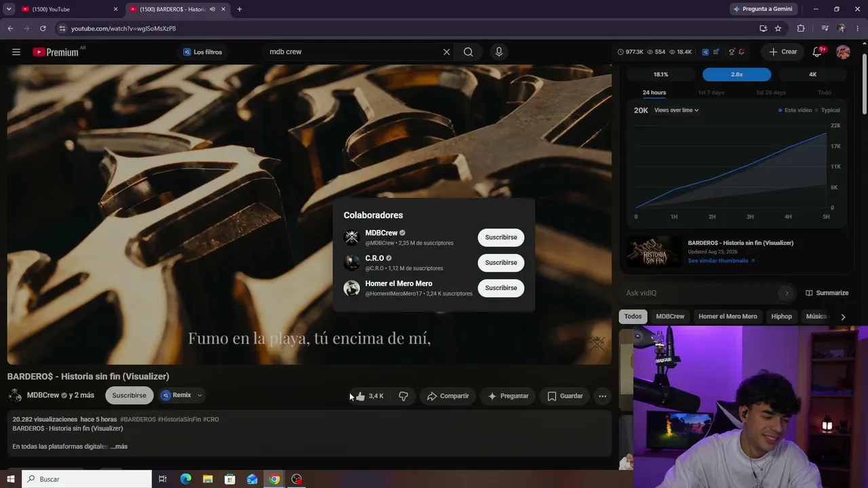The height and width of the screenshot is (488, 868).
Task: Open Los filtros vidIQ button
Action: pyautogui.click(x=202, y=52)
